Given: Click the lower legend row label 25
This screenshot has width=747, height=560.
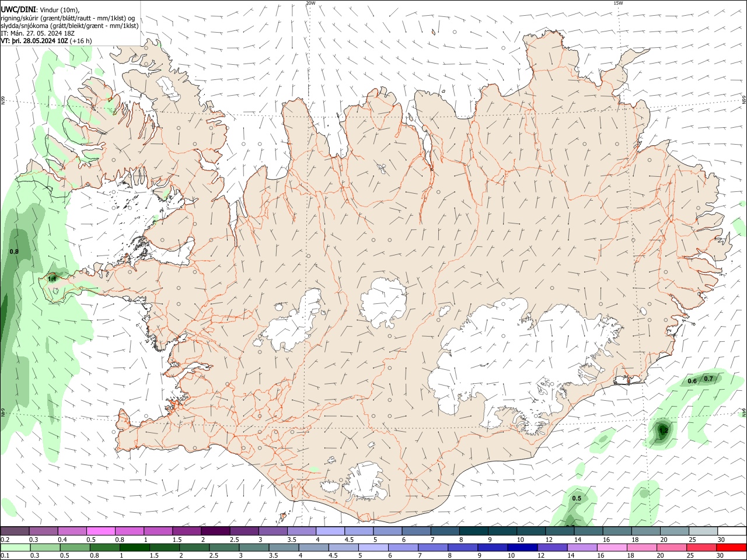Looking at the screenshot, I should pyautogui.click(x=692, y=555).
